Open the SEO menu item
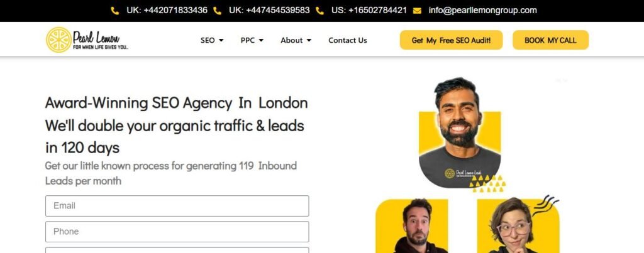This screenshot has width=644, height=253. pyautogui.click(x=208, y=40)
